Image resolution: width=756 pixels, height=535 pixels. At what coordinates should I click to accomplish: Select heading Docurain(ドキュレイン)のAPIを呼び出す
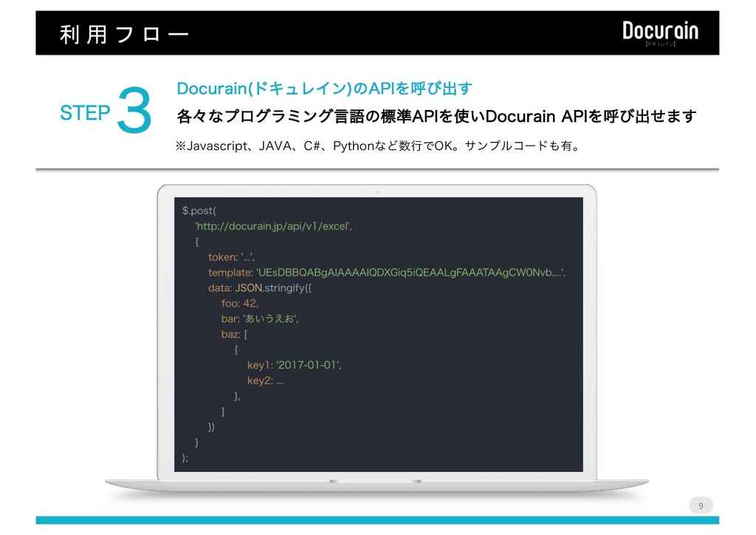[325, 88]
